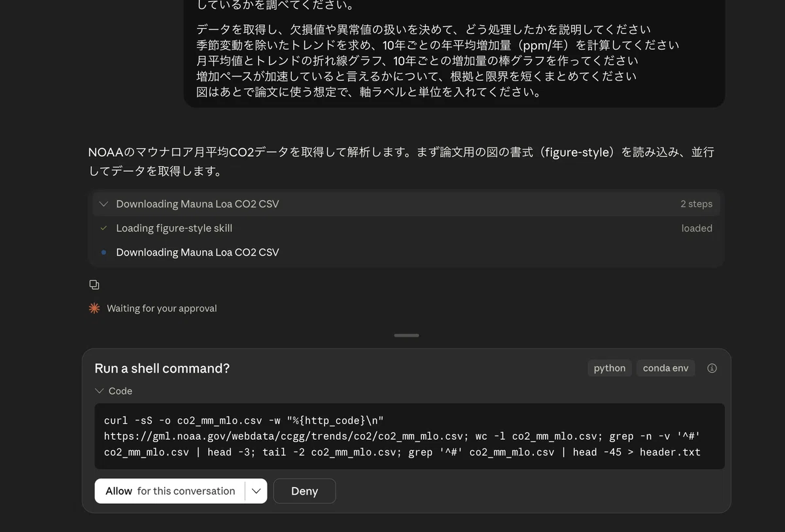Open the info icon beside conda env
Image resolution: width=785 pixels, height=532 pixels.
712,368
